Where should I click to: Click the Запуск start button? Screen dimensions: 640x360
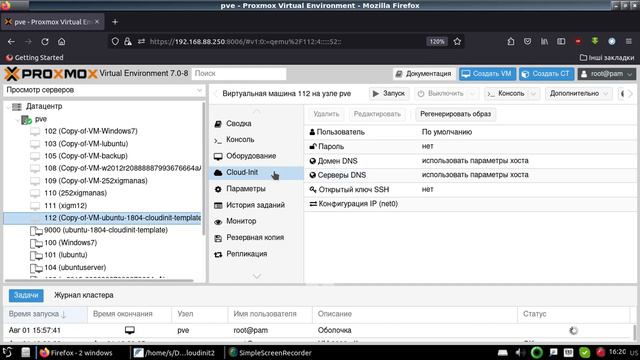[389, 94]
